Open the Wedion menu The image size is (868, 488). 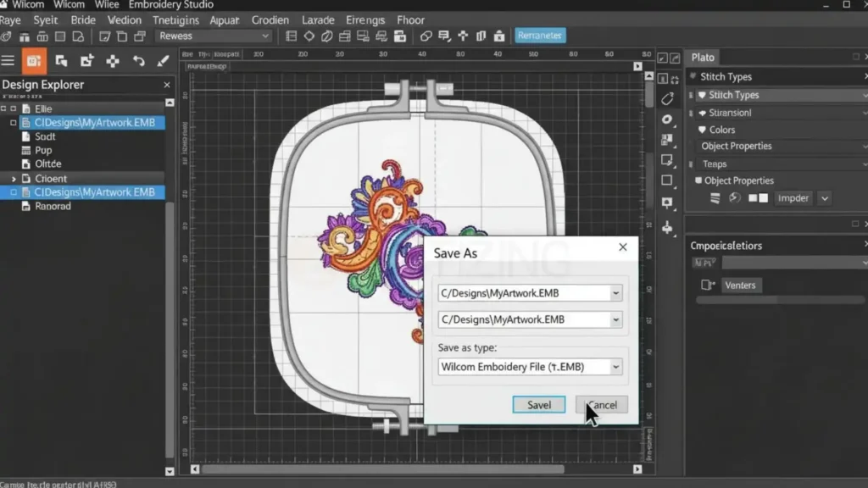tap(124, 20)
